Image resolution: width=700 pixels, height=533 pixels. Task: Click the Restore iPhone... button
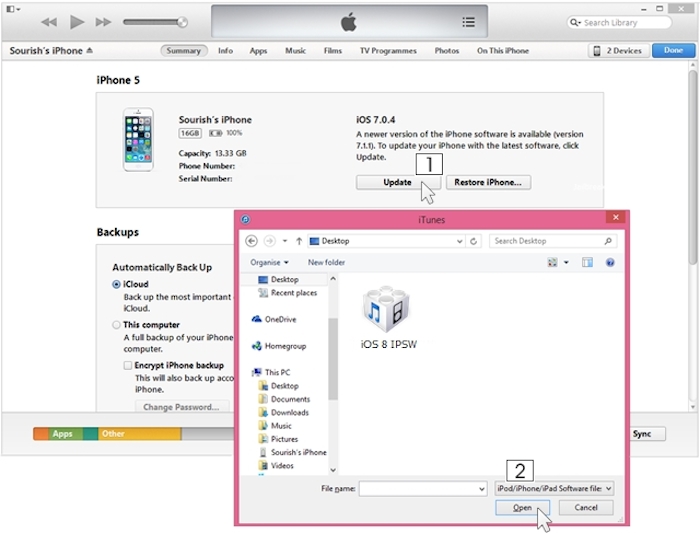[487, 183]
